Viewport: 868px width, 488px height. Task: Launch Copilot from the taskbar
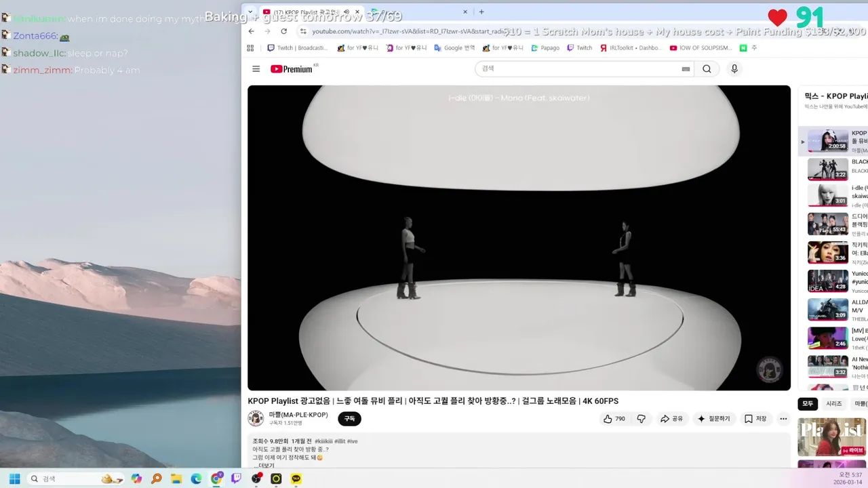tap(136, 479)
